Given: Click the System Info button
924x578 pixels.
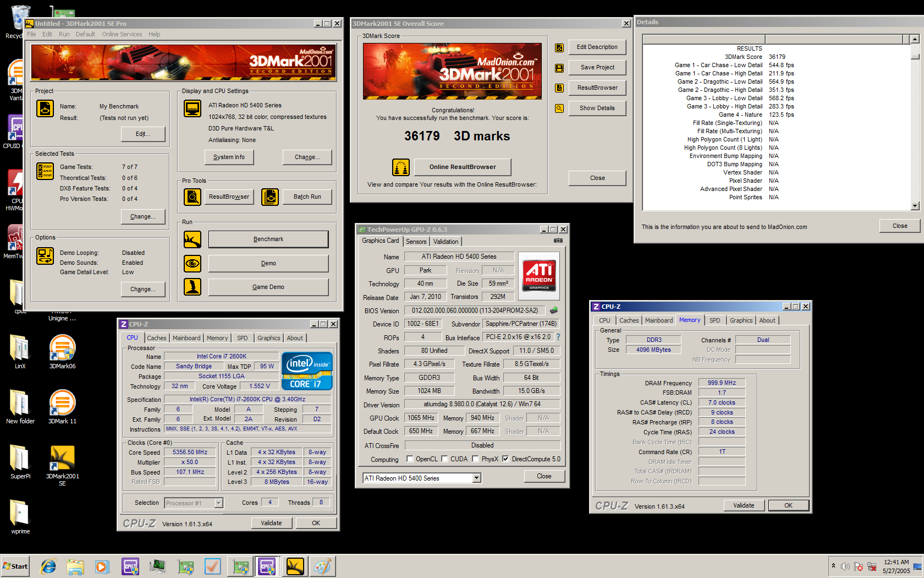Looking at the screenshot, I should (x=229, y=157).
